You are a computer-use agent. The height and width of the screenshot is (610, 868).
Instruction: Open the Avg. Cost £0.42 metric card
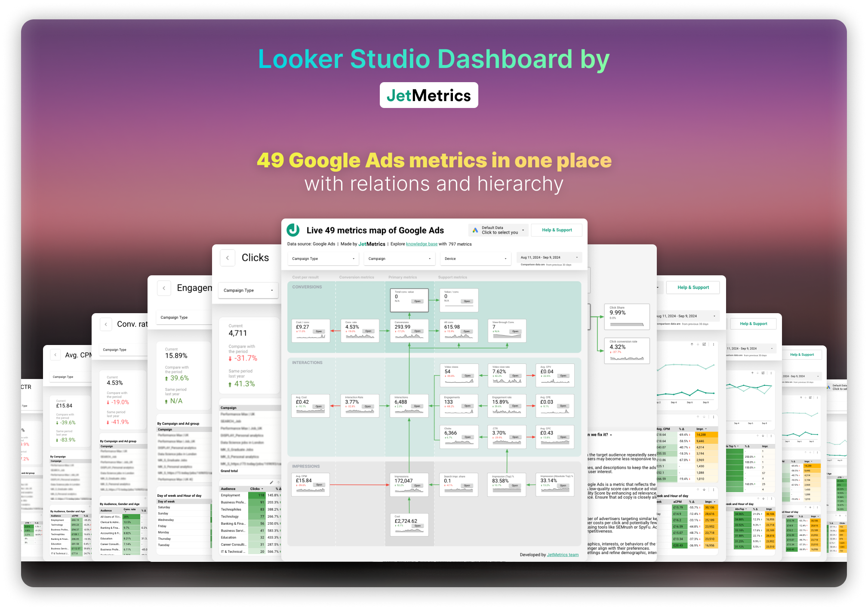coord(319,406)
